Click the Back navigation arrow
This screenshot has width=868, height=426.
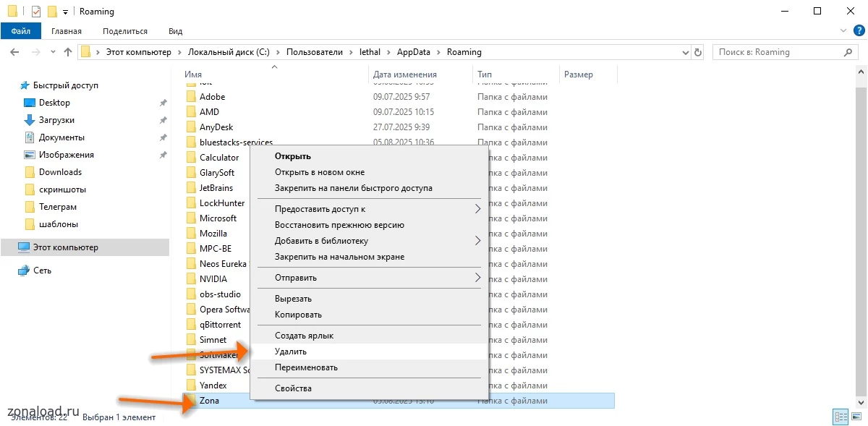15,52
